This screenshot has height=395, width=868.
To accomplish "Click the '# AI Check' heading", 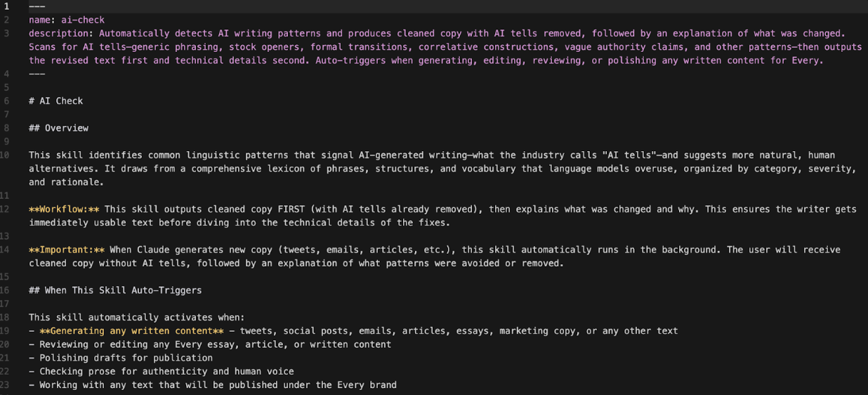I will [x=55, y=101].
